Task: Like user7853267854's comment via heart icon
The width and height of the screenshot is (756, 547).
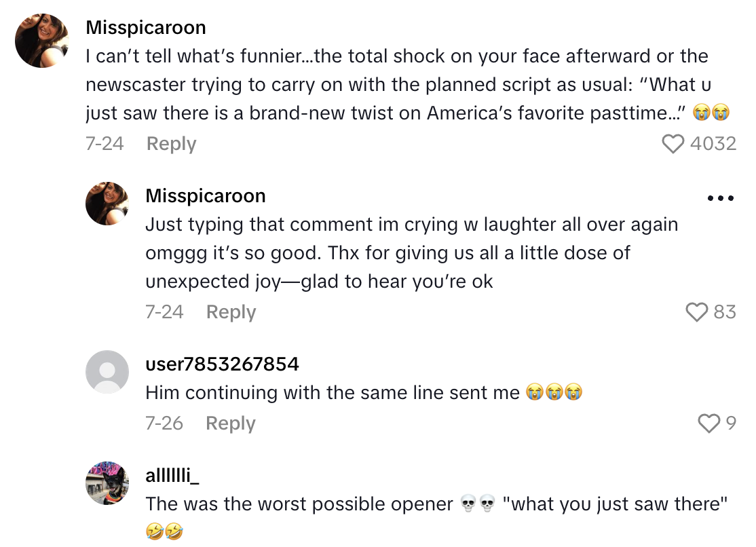Action: click(708, 423)
